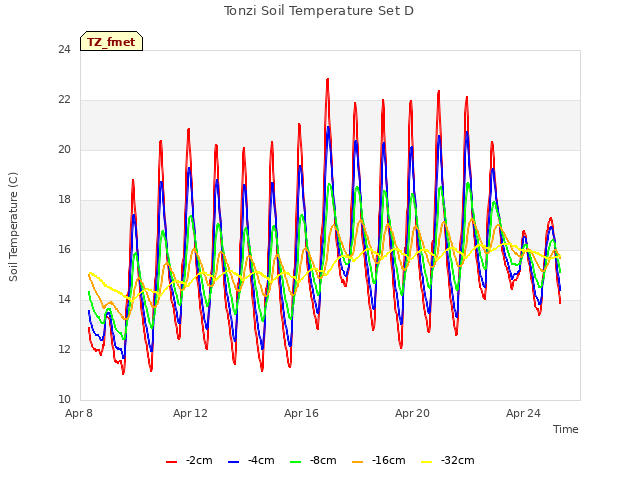640x480 pixels.
Task: Click the orange -16cm legend swatch
Action: 358,462
